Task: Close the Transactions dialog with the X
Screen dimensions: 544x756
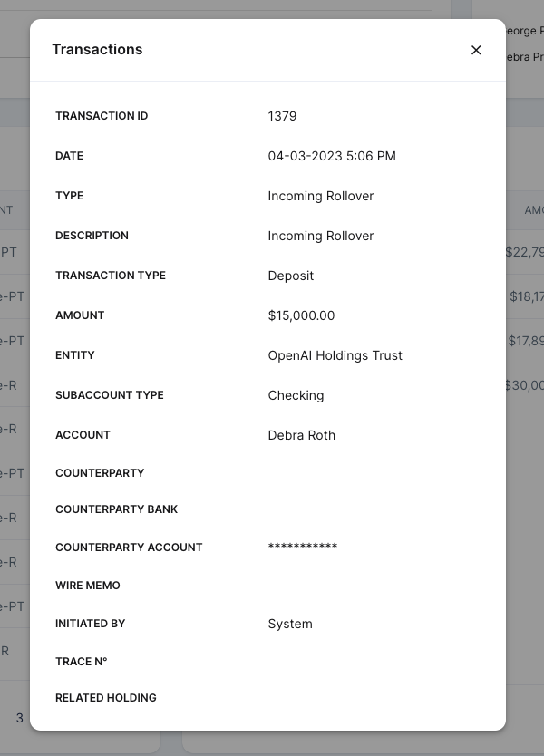Action: [476, 50]
